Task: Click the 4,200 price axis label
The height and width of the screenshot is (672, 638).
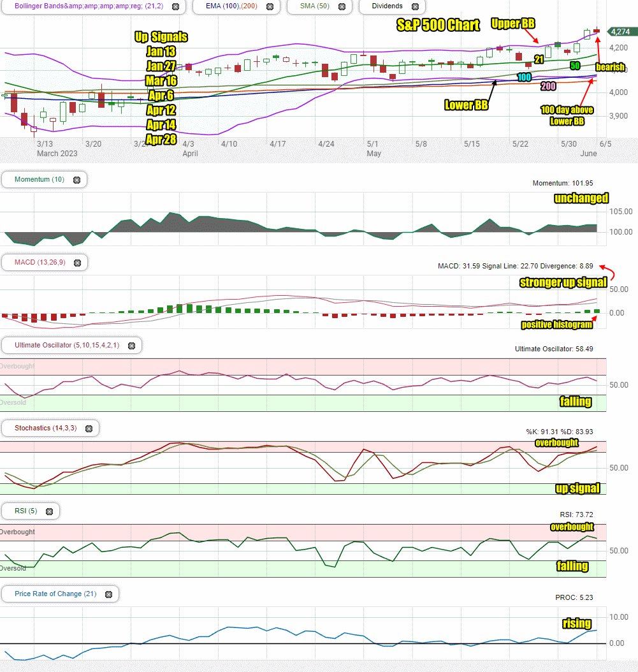Action: [619, 48]
